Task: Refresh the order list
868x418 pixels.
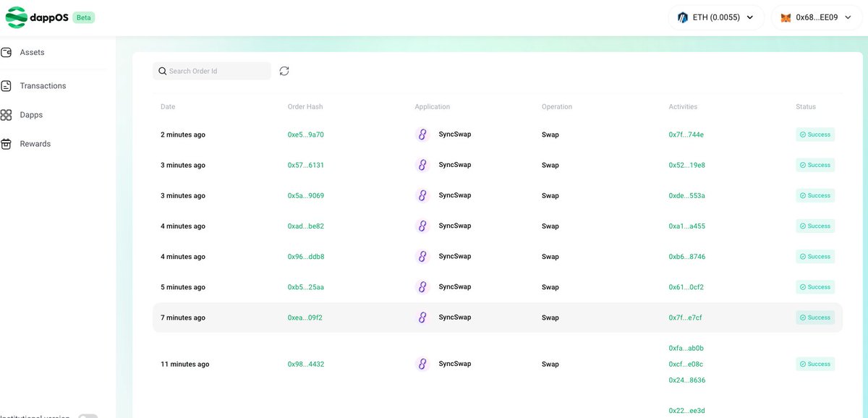Action: click(284, 71)
